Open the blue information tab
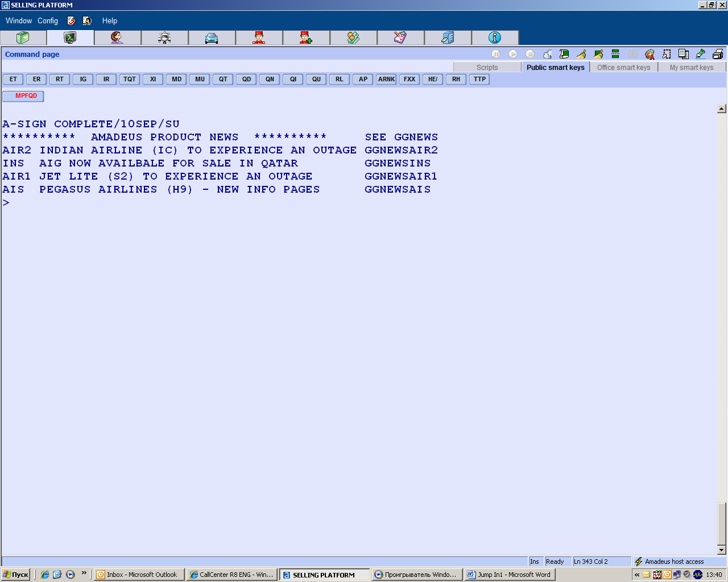The width and height of the screenshot is (728, 582). click(x=495, y=38)
